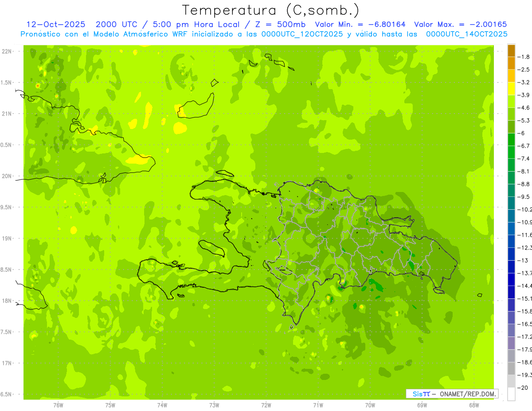Click the '18N' latitude label
Viewport: 532px width, 411px height.
point(6,301)
